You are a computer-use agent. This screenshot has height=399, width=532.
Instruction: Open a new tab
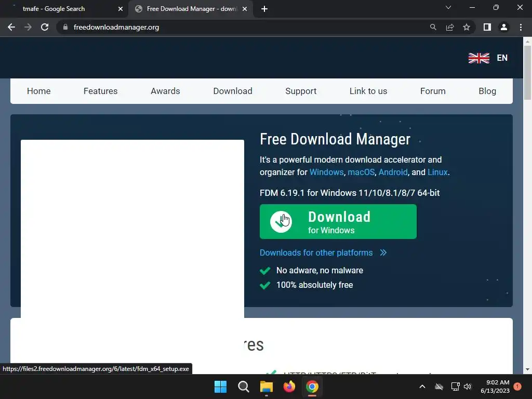click(x=264, y=9)
